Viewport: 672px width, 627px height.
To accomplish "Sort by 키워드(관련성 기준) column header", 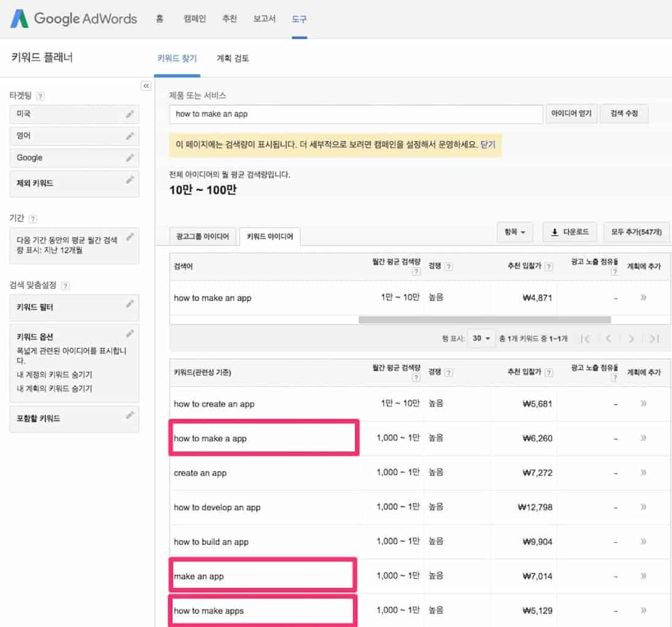I will [x=202, y=373].
